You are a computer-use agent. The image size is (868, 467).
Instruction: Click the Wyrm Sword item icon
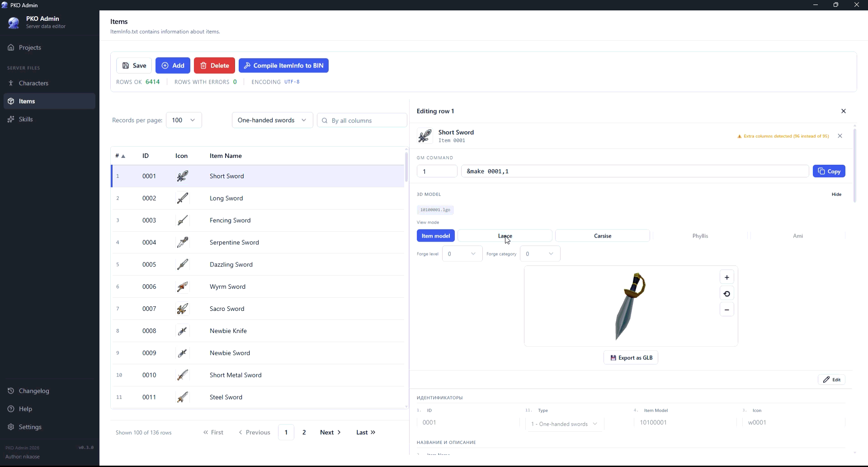pos(182,286)
